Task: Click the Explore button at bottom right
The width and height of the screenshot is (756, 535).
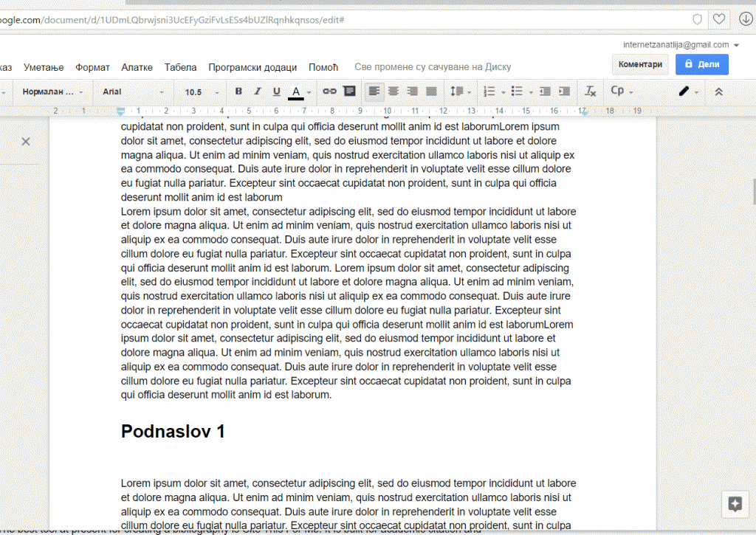Action: click(x=735, y=505)
